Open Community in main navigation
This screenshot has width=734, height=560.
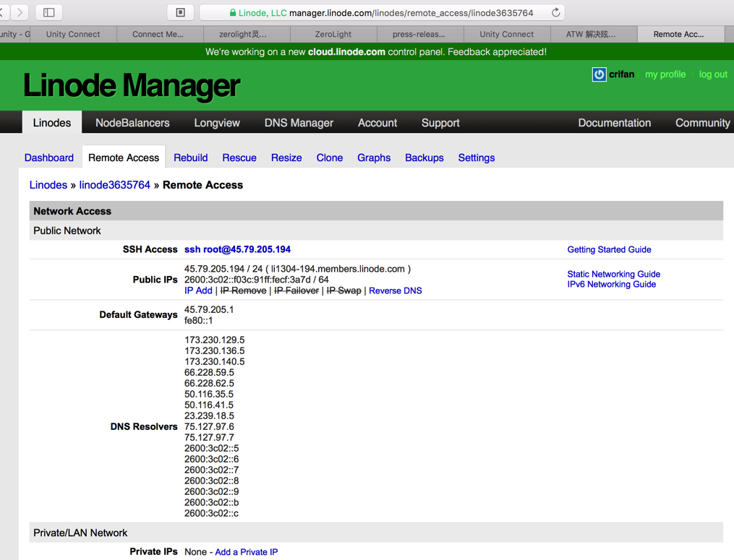coord(702,123)
